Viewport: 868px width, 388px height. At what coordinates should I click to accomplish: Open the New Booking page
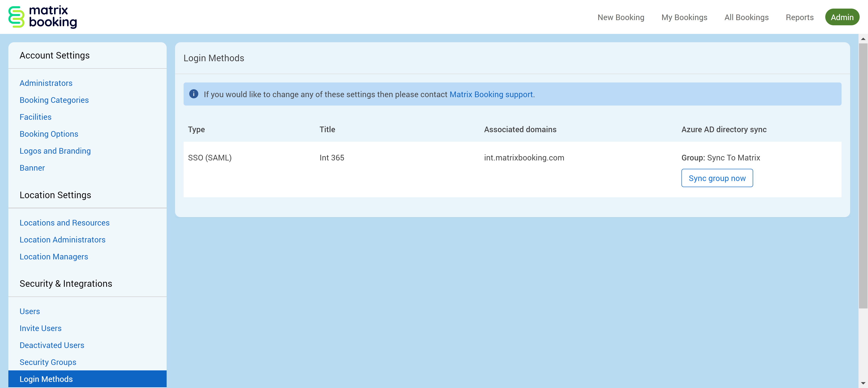621,17
